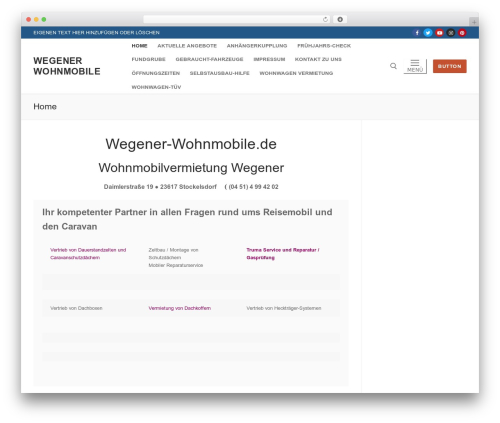Image resolution: width=500 pixels, height=423 pixels.
Task: Click the Daimlerstraße 19 address line
Action: pos(160,187)
